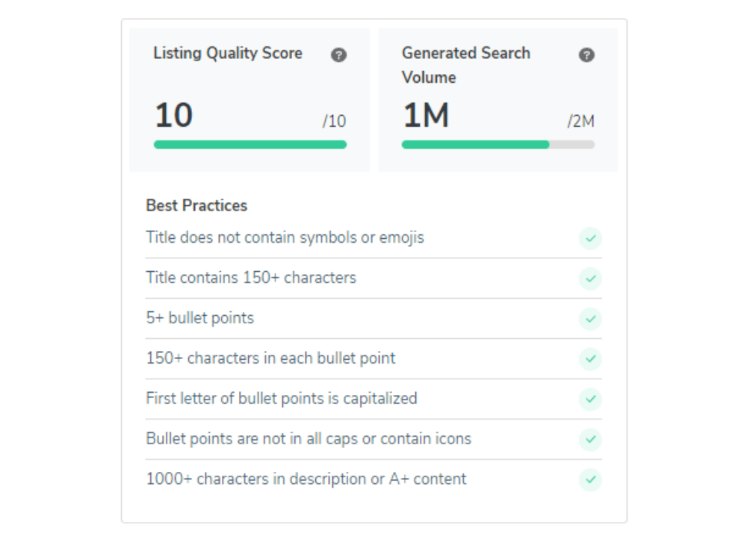This screenshot has width=747, height=560.
Task: Click checkmark for first letter capitalized rule
Action: [590, 399]
